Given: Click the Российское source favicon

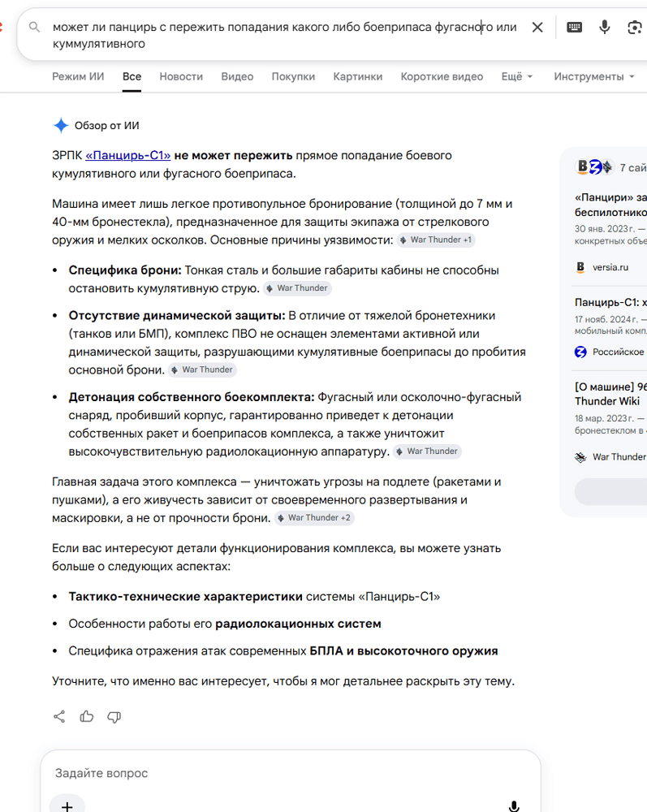Looking at the screenshot, I should [580, 352].
